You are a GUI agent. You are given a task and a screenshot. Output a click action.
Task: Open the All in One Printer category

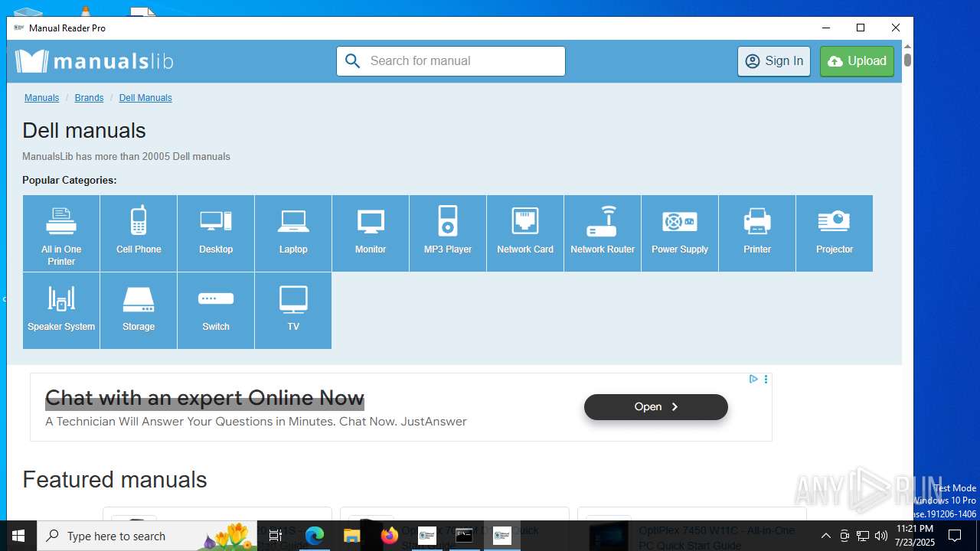coord(61,233)
